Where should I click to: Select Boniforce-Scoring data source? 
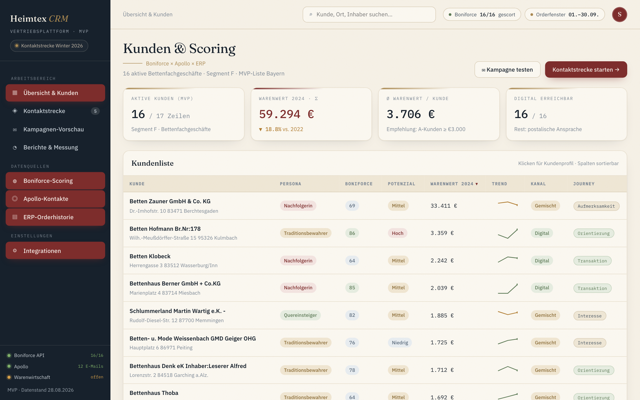coord(55,180)
